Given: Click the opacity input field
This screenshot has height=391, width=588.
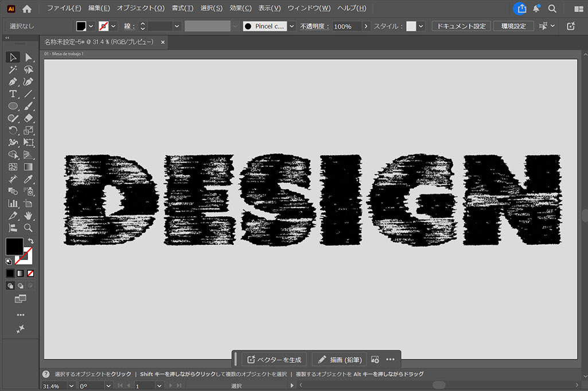Looking at the screenshot, I should [x=346, y=26].
